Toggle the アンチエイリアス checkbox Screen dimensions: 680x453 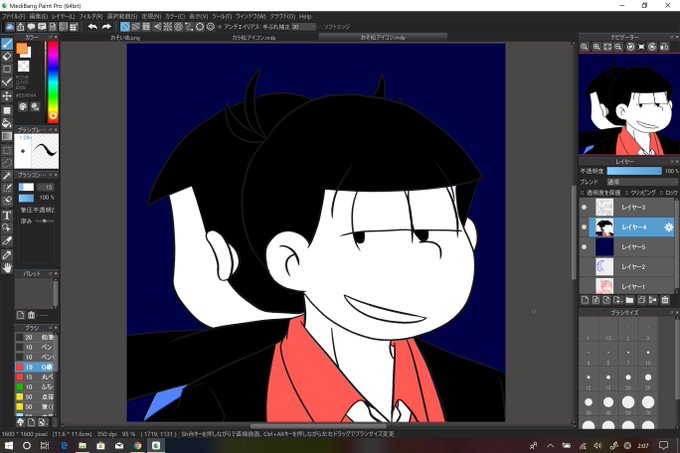(x=220, y=27)
